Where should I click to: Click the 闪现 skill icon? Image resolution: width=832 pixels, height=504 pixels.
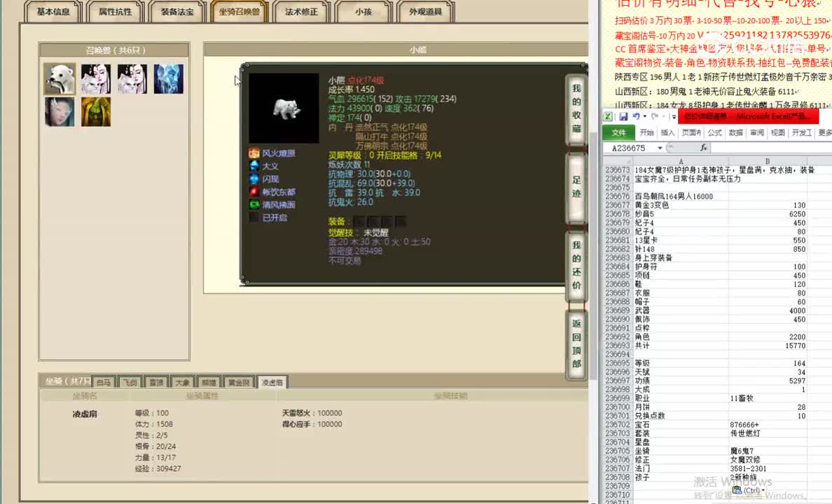pos(254,178)
